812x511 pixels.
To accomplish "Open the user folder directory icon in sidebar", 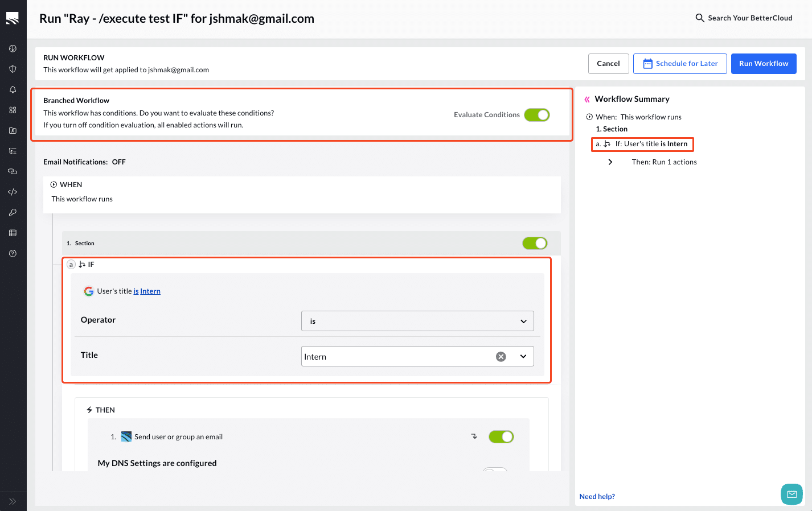I will pyautogui.click(x=13, y=131).
